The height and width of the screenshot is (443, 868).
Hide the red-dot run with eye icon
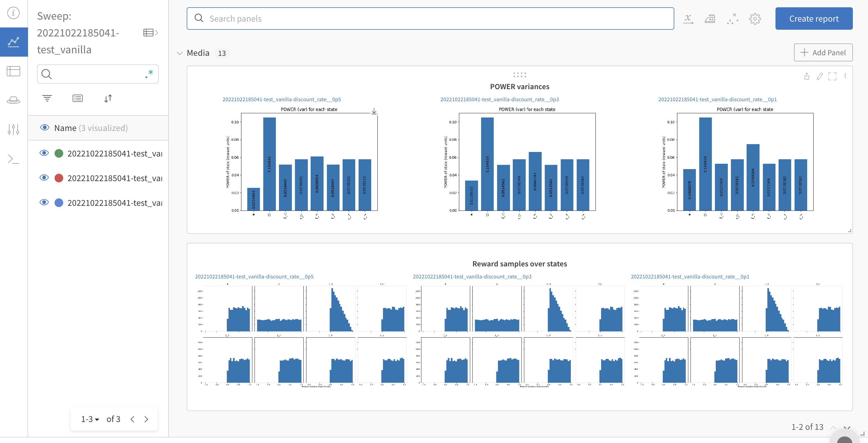tap(44, 177)
